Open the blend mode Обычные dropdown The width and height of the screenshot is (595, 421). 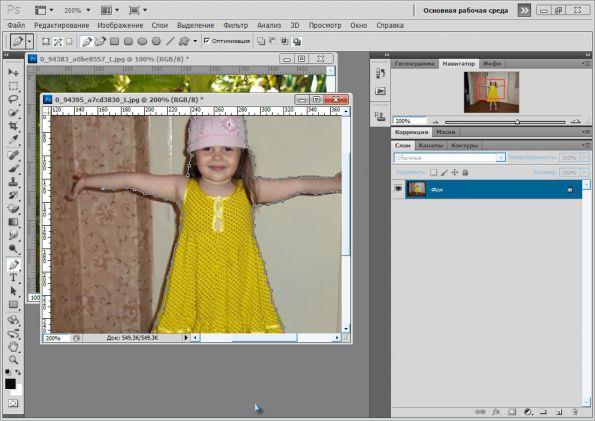coord(450,157)
